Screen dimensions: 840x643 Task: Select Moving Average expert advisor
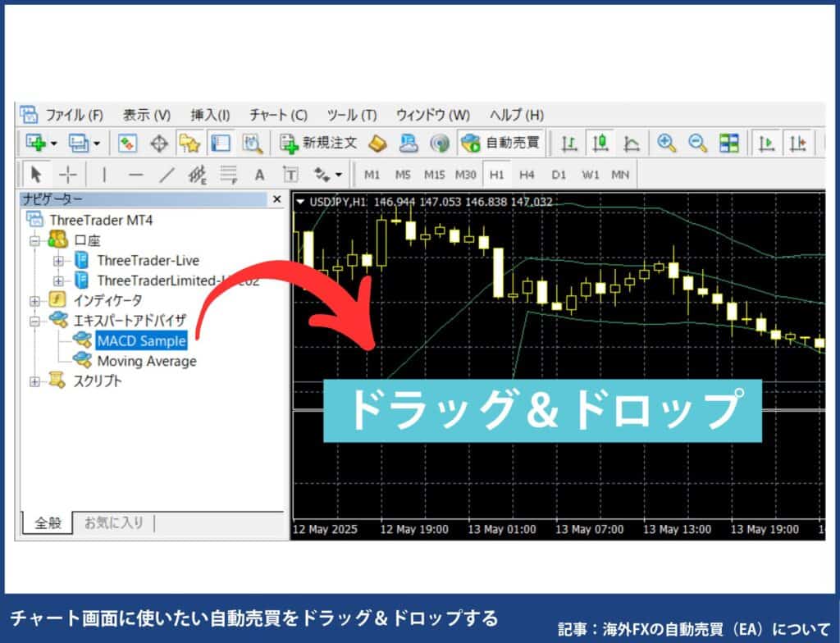pos(146,361)
